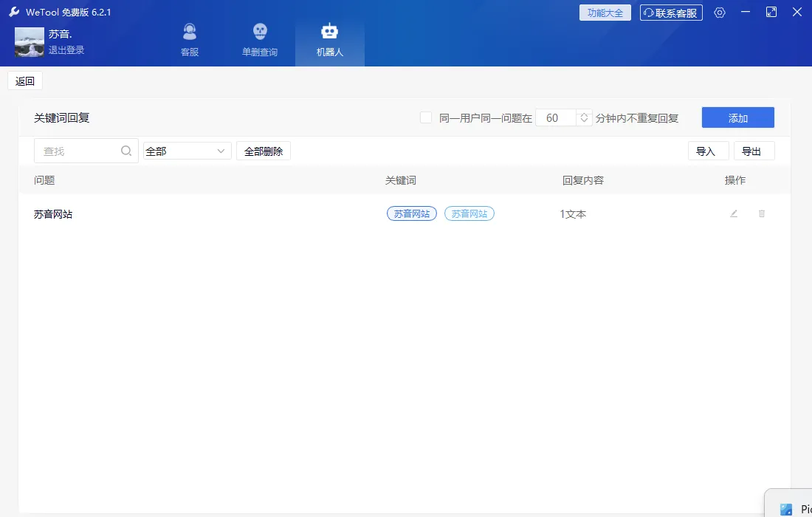
Task: Click the 苏音 user avatar thumbnail
Action: tap(30, 42)
